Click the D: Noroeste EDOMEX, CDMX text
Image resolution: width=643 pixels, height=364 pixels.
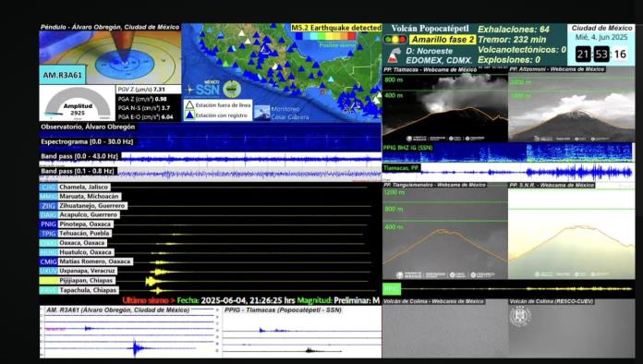click(439, 55)
